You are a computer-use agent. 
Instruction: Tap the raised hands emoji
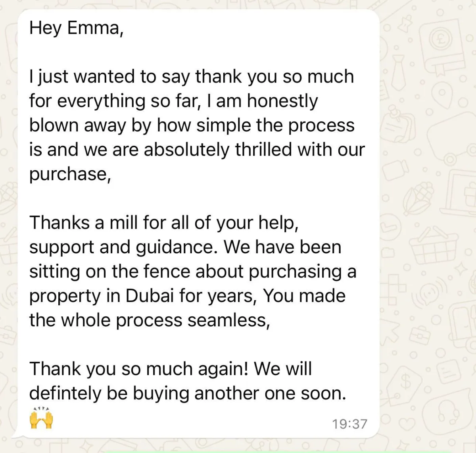click(41, 418)
